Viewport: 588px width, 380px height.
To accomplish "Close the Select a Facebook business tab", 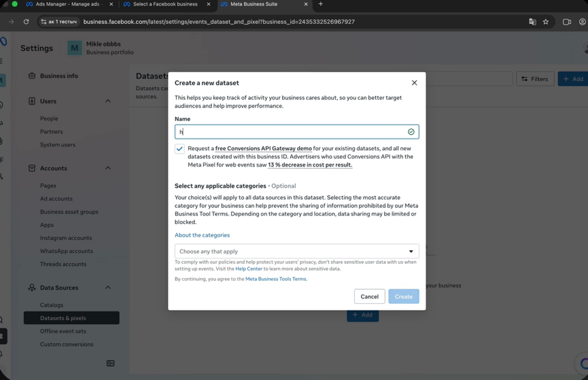I will [x=208, y=4].
